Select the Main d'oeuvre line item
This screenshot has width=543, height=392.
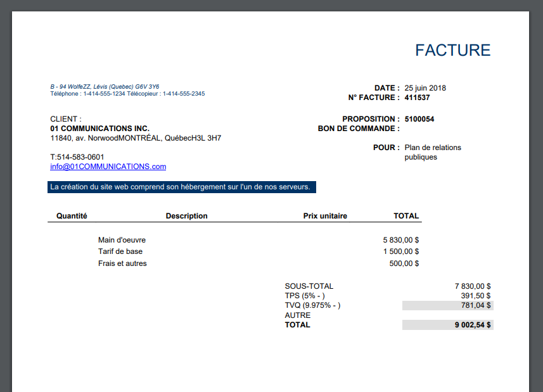tap(122, 240)
